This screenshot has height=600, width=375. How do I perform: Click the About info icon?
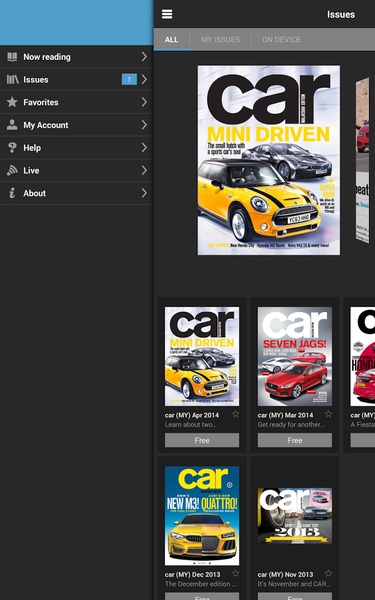[x=12, y=193]
